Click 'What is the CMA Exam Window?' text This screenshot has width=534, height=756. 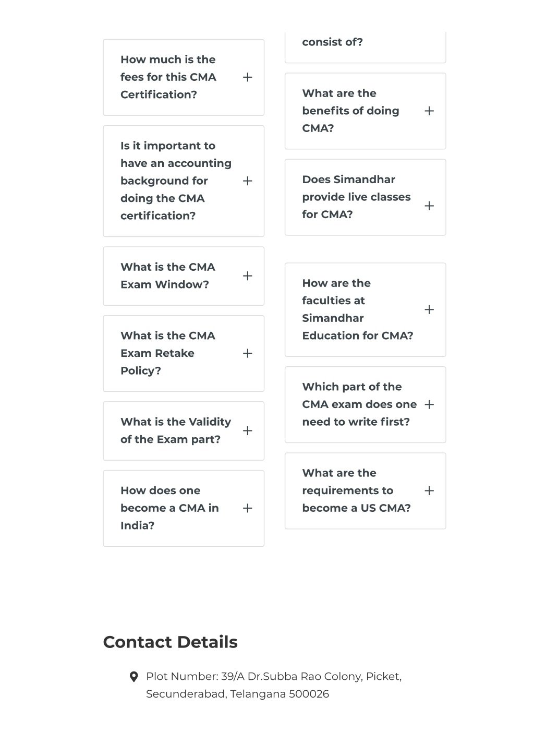click(168, 275)
